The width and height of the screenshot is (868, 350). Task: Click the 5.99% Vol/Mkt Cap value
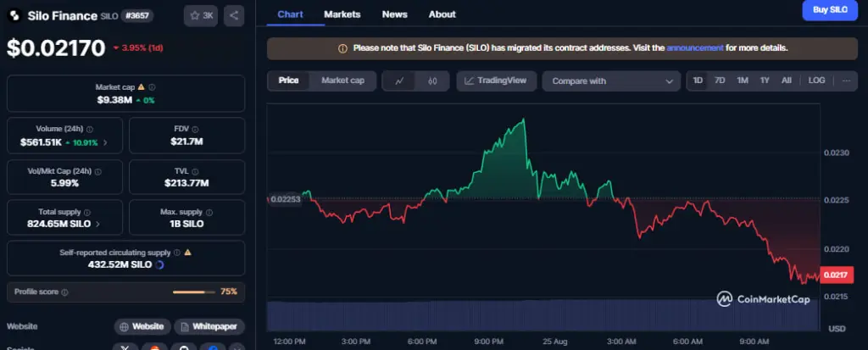pos(64,183)
